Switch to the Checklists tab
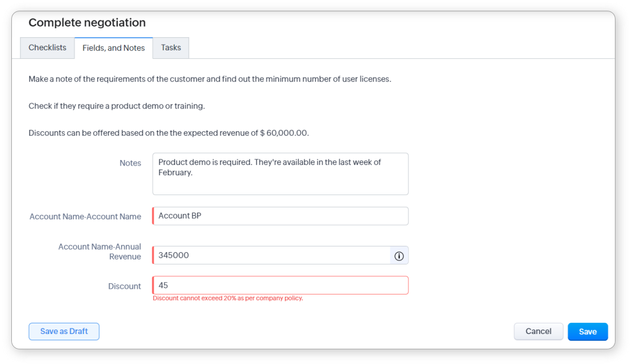 tap(48, 48)
